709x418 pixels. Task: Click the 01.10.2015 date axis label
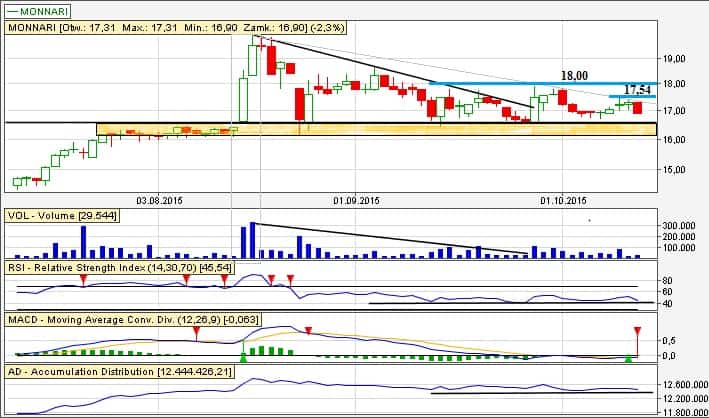click(x=563, y=200)
